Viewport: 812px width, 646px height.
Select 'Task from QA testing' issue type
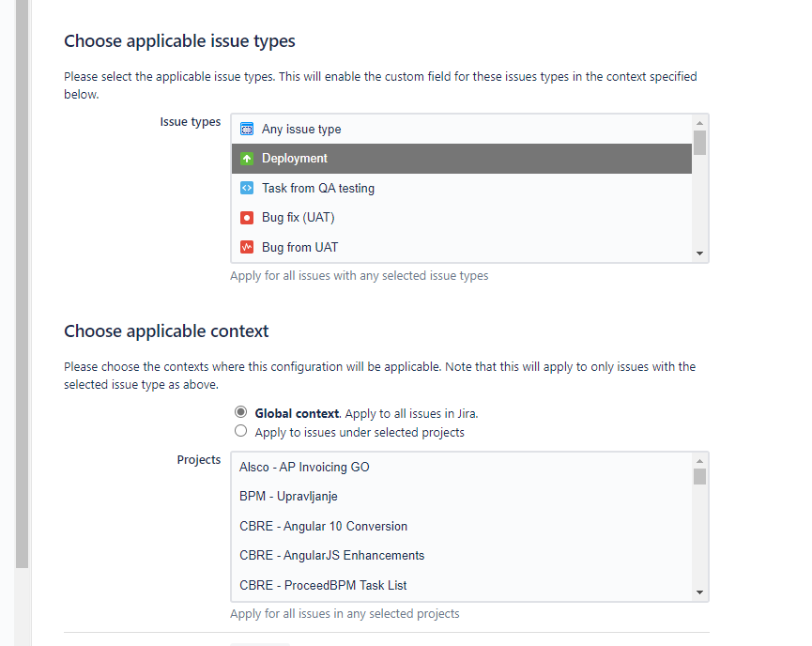tap(462, 188)
